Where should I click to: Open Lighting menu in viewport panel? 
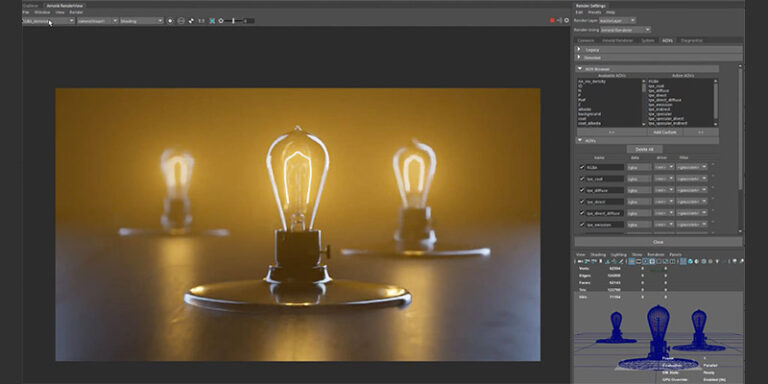coord(618,255)
